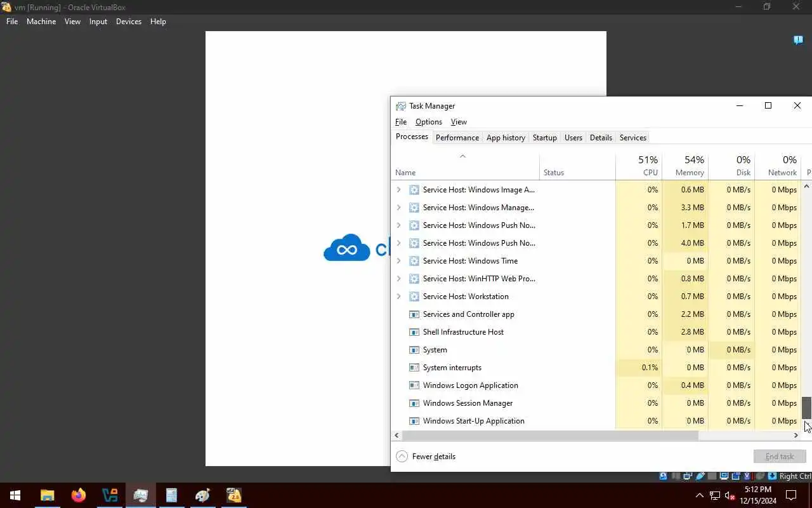
Task: Switch to the Details tab
Action: 601,138
